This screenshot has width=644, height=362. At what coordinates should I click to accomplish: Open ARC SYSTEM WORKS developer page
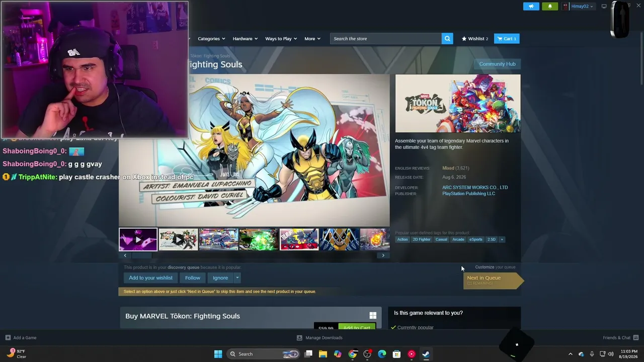pos(475,188)
